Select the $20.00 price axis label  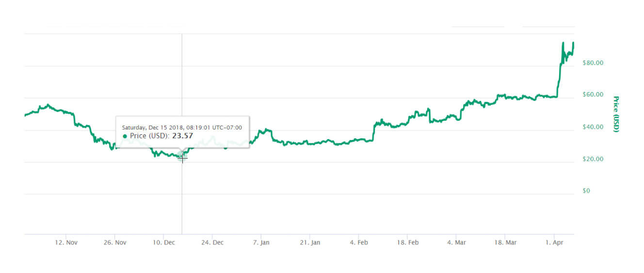click(x=593, y=159)
